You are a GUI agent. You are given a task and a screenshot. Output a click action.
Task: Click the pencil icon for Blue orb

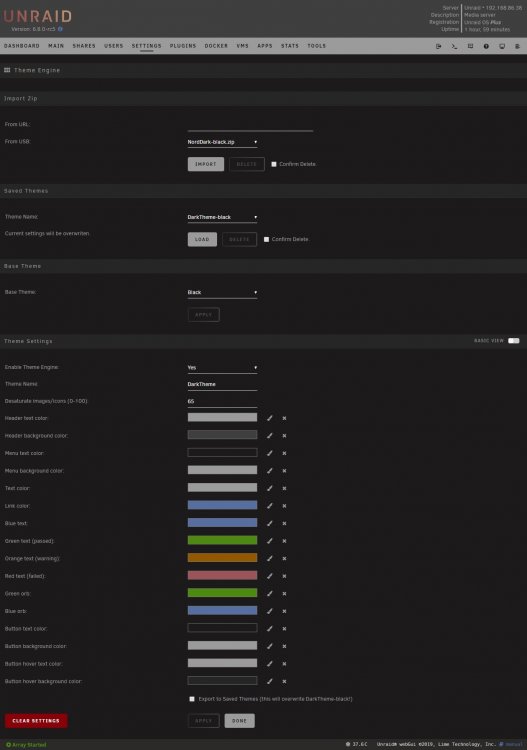pos(270,611)
